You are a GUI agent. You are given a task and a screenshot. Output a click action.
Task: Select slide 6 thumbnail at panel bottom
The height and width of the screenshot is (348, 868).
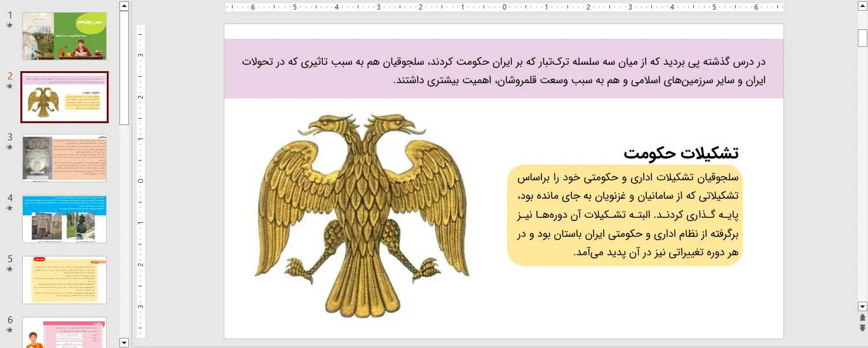tap(64, 332)
